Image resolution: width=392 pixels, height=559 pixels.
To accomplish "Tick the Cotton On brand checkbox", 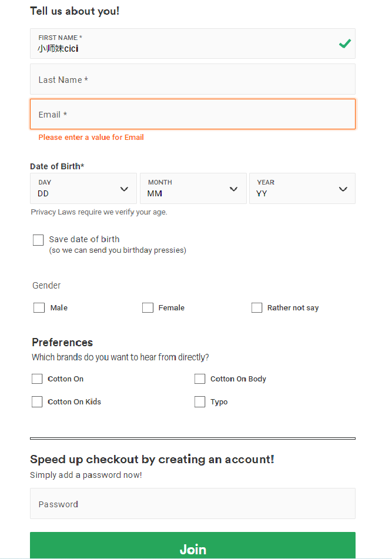I will click(37, 379).
